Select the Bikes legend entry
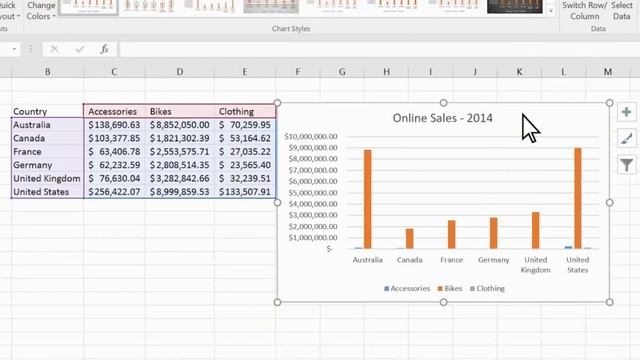 pos(450,288)
